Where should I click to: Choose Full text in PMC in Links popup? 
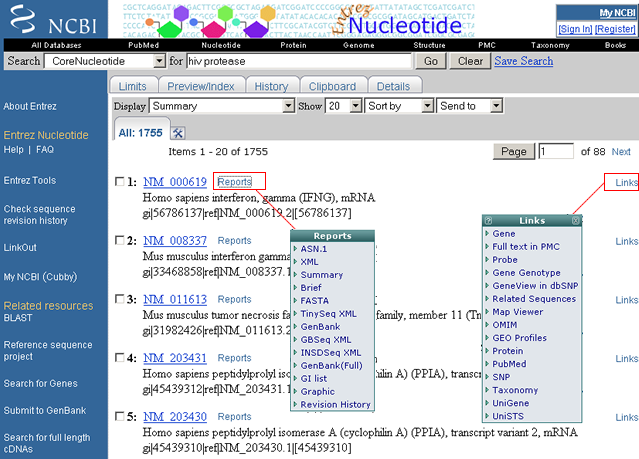click(x=526, y=247)
